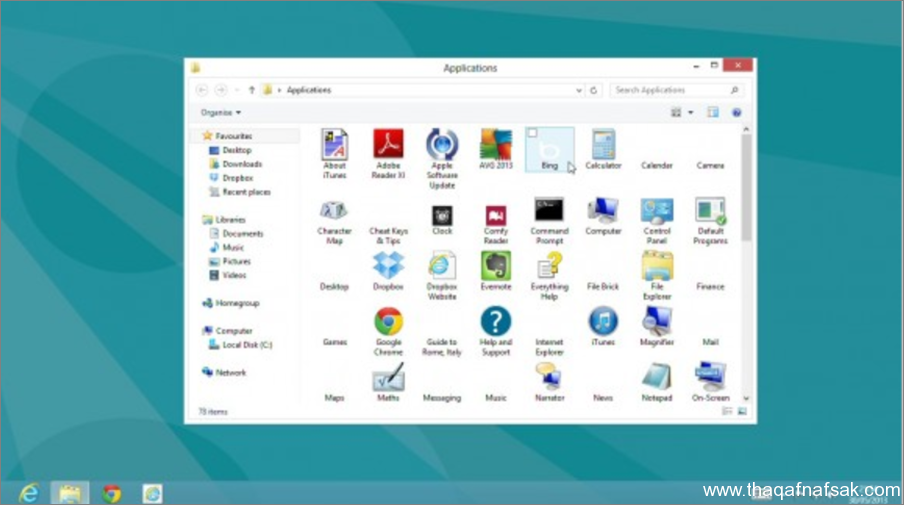The image size is (904, 505).
Task: Open the About iTunes icon
Action: (334, 144)
